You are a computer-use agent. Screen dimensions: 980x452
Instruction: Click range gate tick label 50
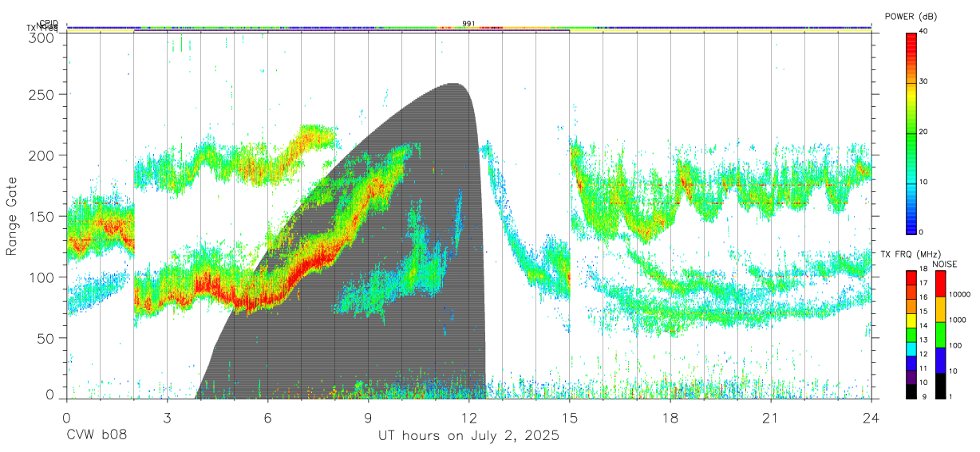coord(46,338)
